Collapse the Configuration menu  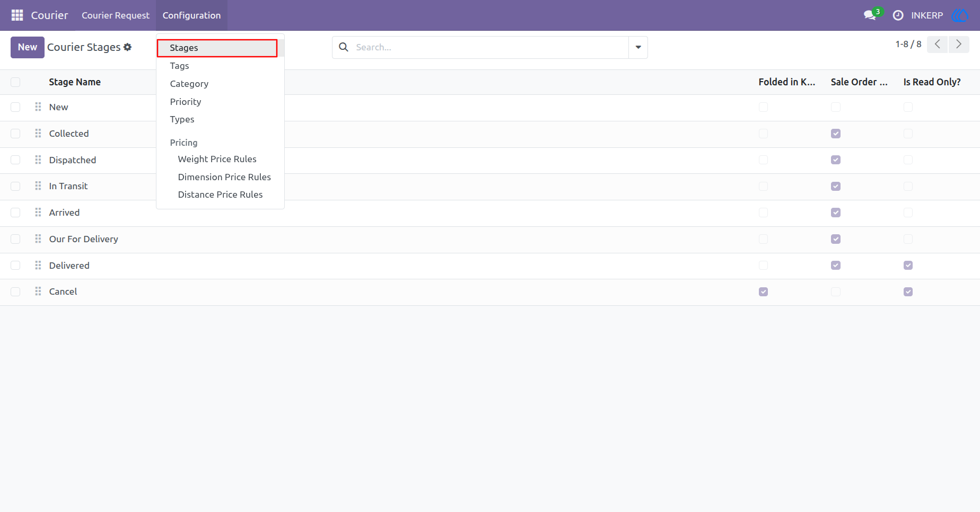[x=191, y=15]
